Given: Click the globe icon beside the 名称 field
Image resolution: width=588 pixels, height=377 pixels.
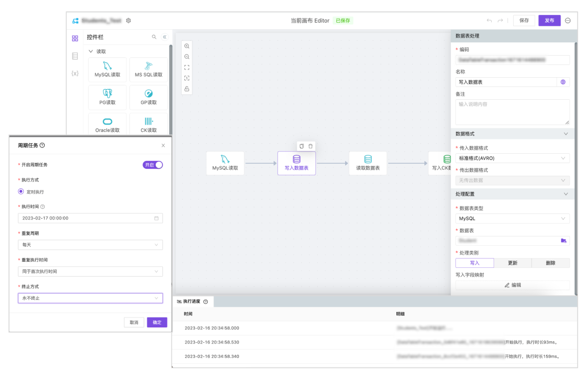Looking at the screenshot, I should tap(563, 82).
